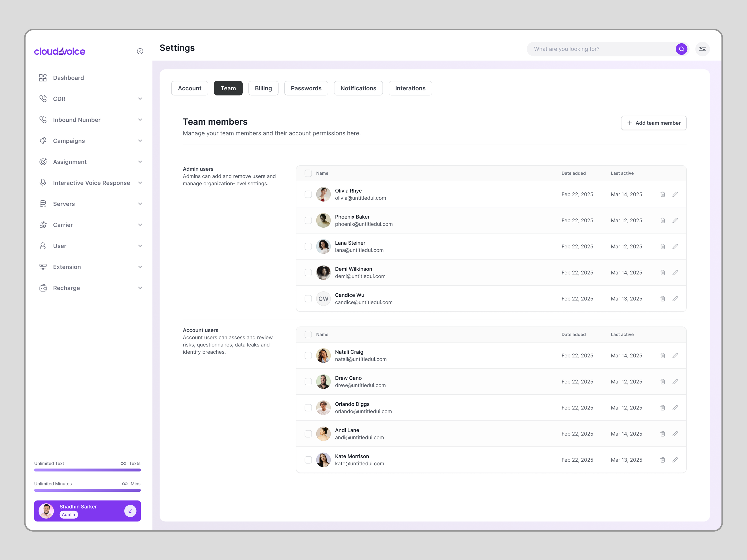Image resolution: width=747 pixels, height=560 pixels.
Task: Tick the checkbox for Orlando Diggs
Action: click(308, 408)
